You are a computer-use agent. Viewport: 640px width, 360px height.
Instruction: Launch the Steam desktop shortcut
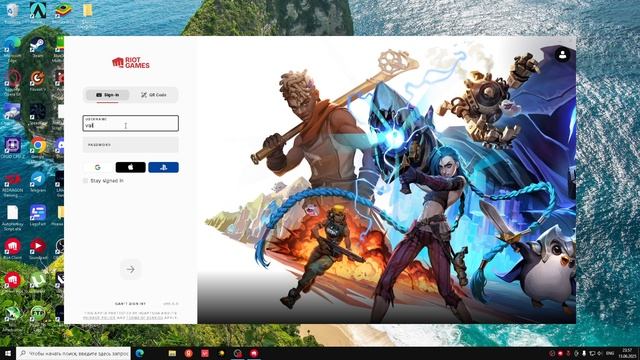click(38, 47)
